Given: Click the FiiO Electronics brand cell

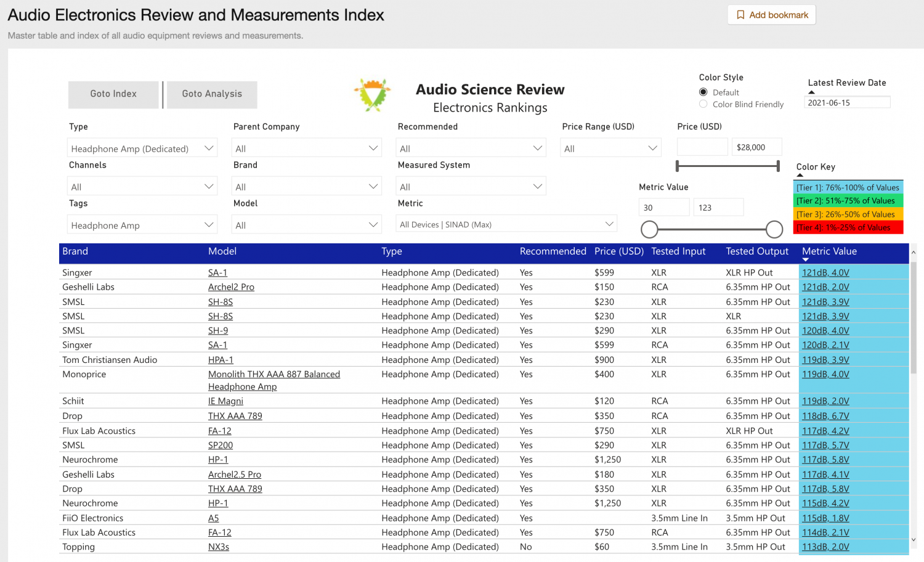Looking at the screenshot, I should coord(92,518).
